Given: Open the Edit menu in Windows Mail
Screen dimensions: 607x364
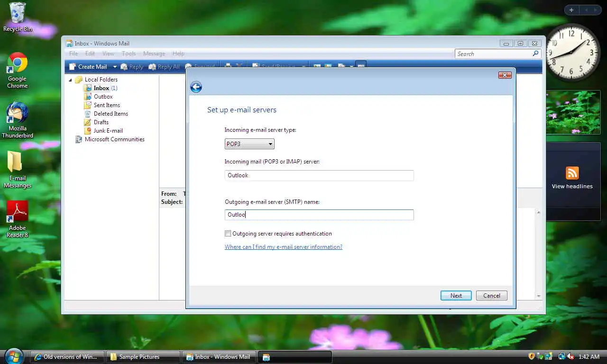Looking at the screenshot, I should tap(90, 54).
